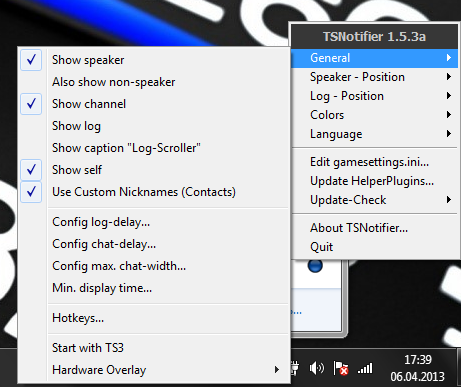Enable the Show log option

[x=153, y=126]
